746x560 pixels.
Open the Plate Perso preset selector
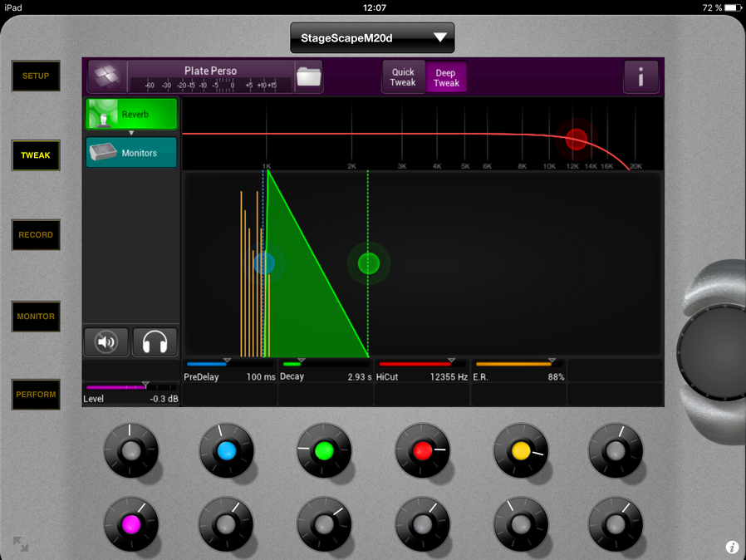pos(210,76)
